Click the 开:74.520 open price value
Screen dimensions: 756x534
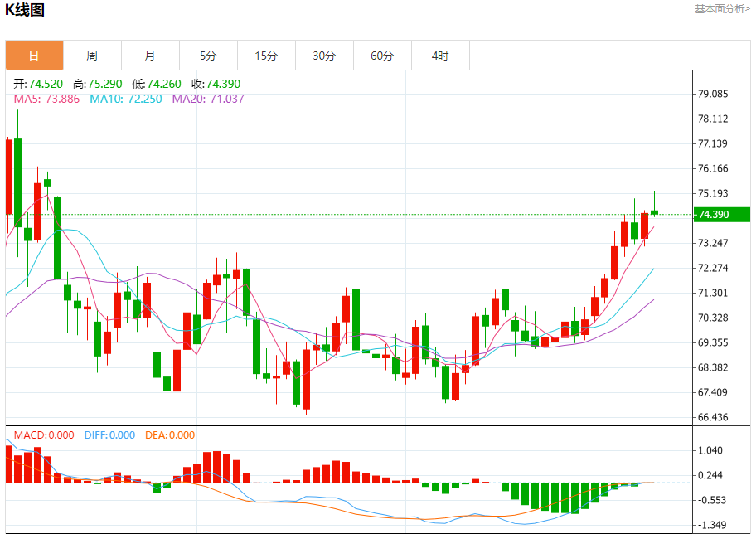[x=38, y=84]
